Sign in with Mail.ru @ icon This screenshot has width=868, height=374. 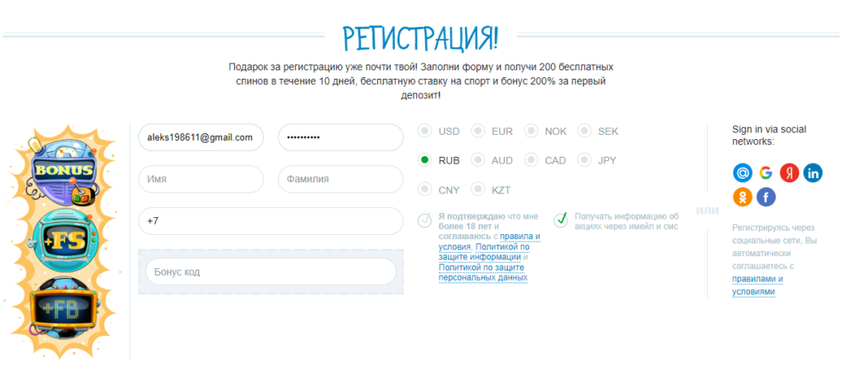(743, 173)
